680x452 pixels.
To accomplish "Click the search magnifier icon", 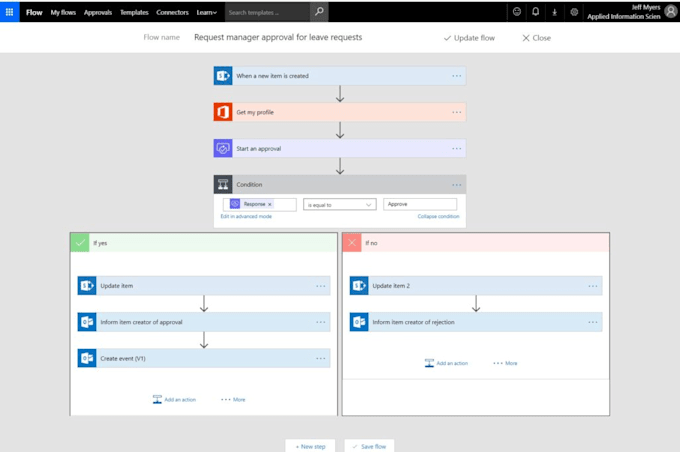I will 319,12.
